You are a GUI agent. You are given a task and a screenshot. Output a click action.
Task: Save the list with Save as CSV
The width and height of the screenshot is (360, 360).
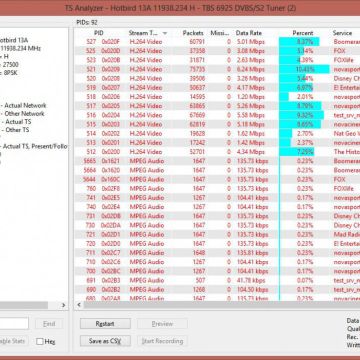tap(105, 341)
